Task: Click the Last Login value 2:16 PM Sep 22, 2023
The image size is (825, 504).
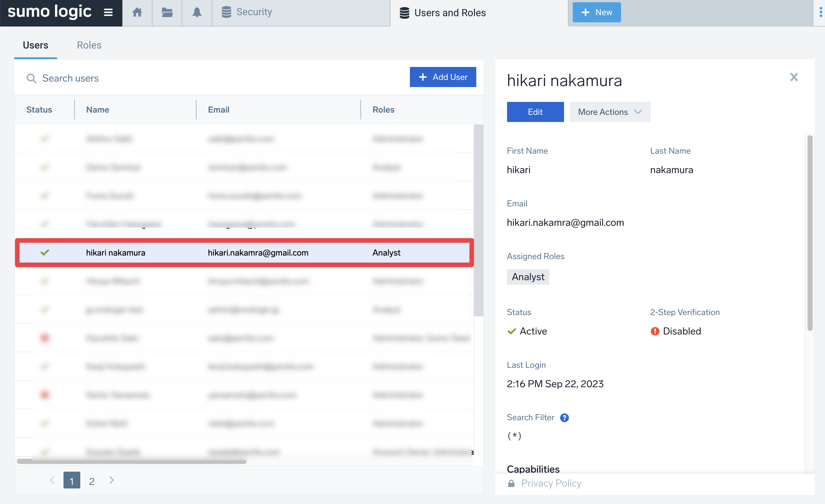Action: pos(555,384)
